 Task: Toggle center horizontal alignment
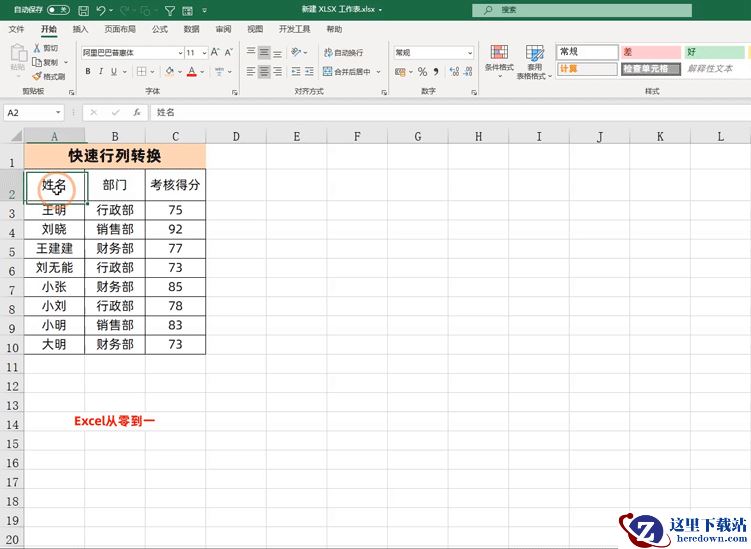click(264, 71)
